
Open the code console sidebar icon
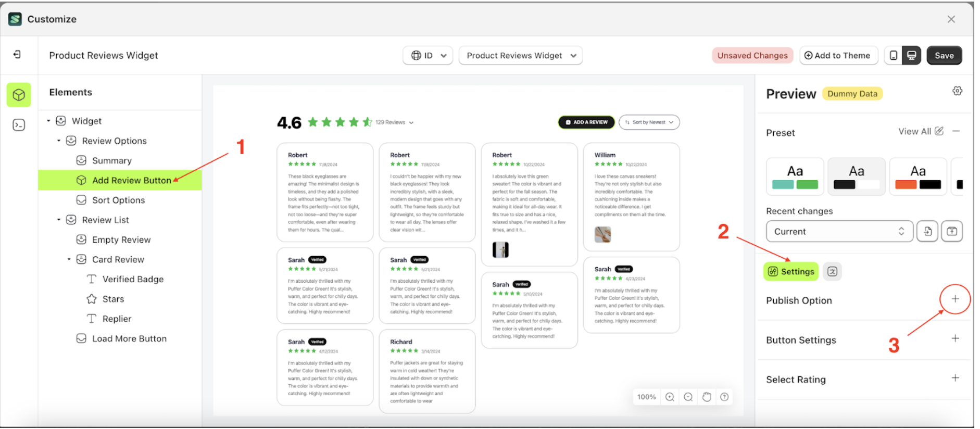point(19,125)
